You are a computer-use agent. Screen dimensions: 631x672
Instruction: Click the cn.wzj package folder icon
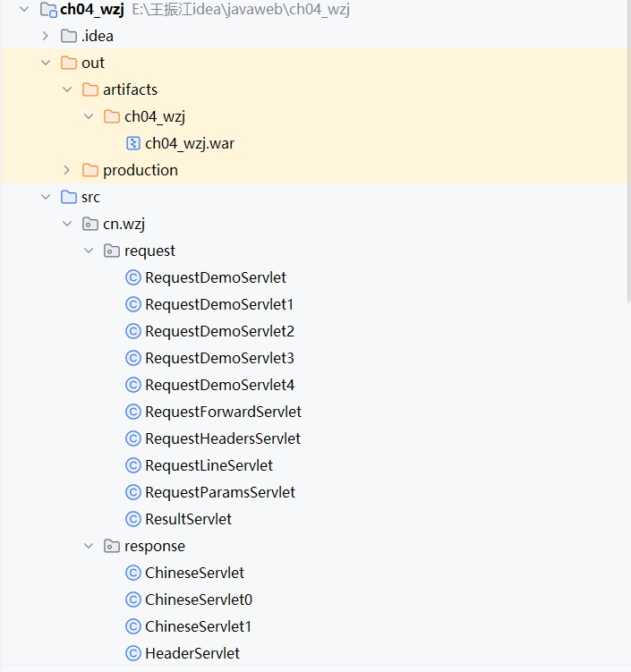click(90, 224)
